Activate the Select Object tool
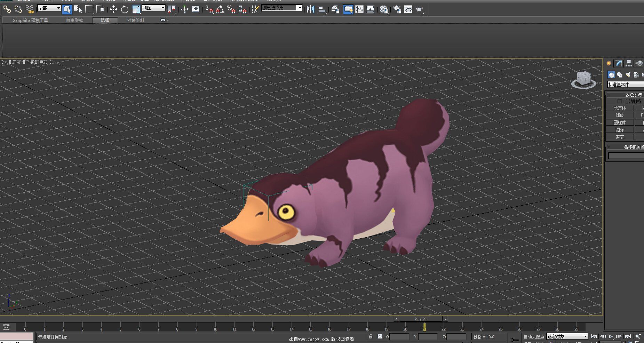 pyautogui.click(x=67, y=9)
